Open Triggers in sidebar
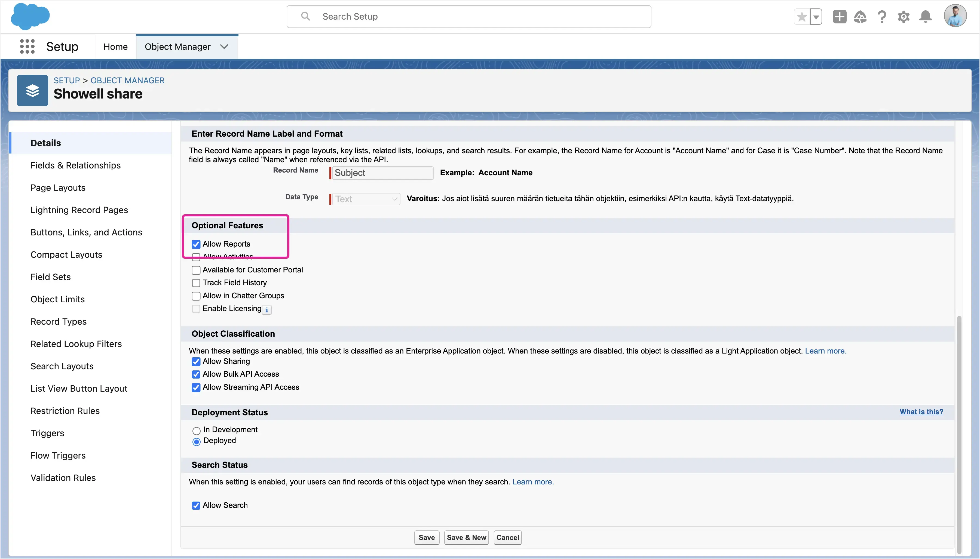 pyautogui.click(x=48, y=433)
